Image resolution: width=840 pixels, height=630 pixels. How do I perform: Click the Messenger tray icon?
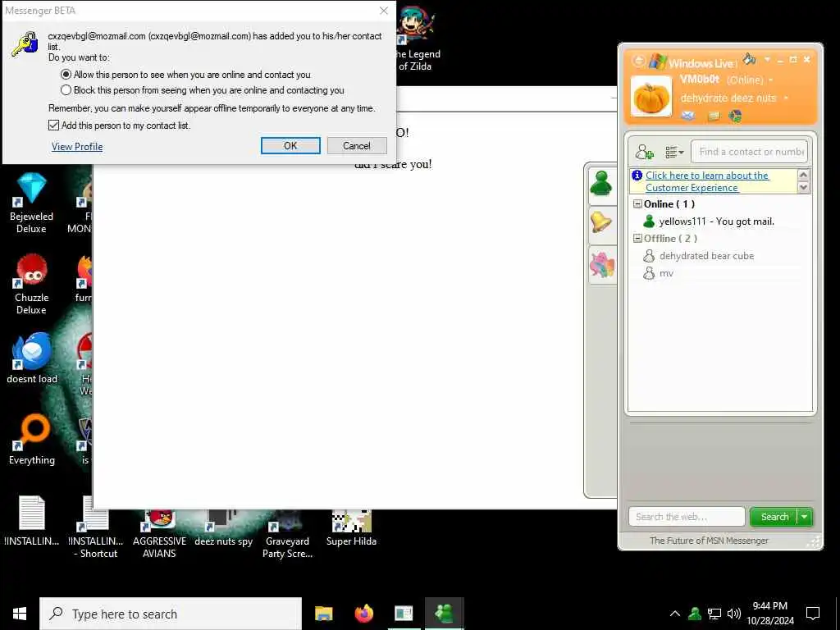695,614
